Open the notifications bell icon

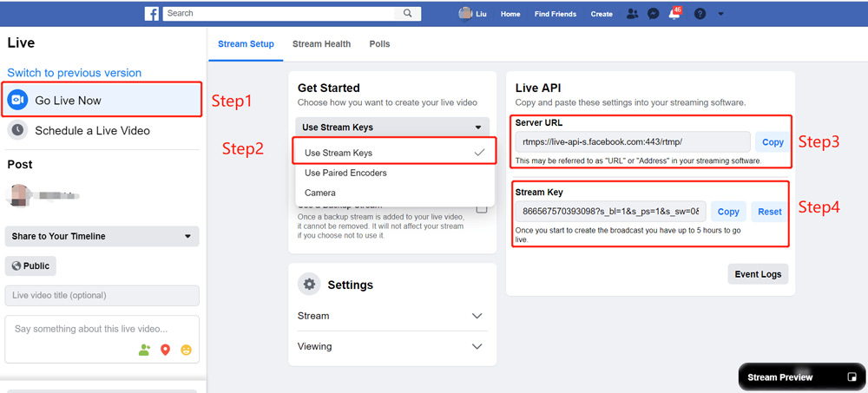pyautogui.click(x=674, y=14)
